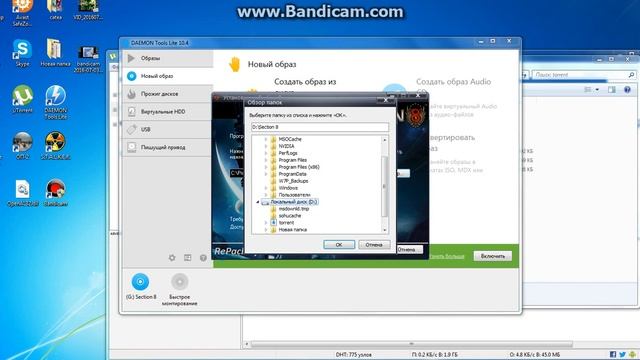Switch to the USB tab label
The image size is (640, 360).
[146, 129]
